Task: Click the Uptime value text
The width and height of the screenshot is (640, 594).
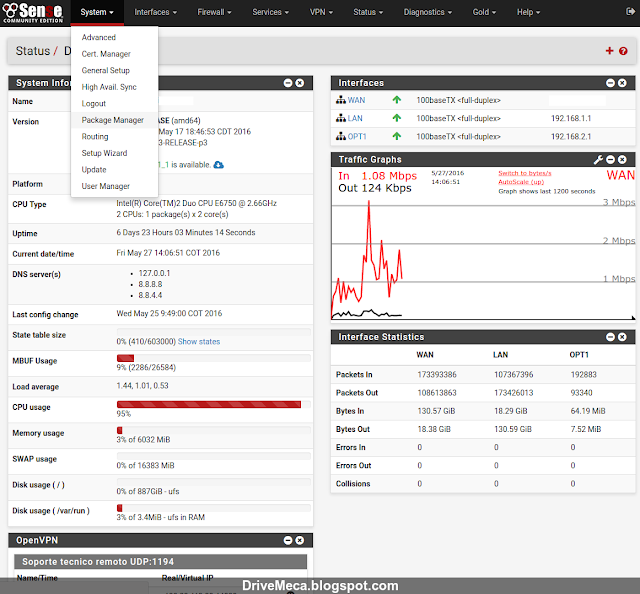Action: 186,233
